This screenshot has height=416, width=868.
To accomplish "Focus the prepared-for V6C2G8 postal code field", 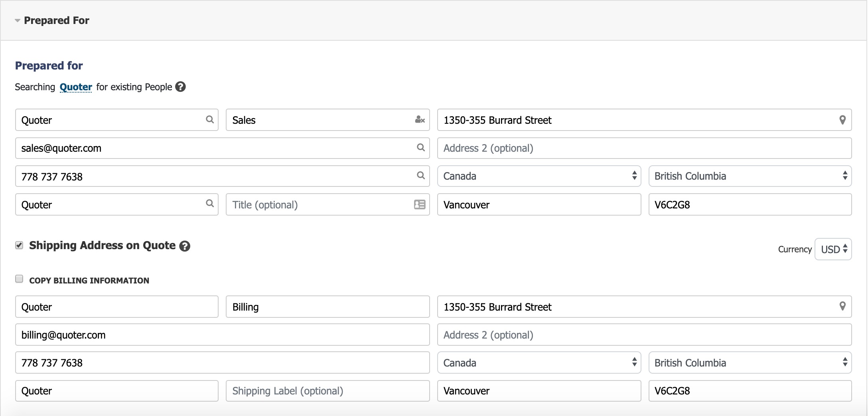I will pyautogui.click(x=750, y=204).
